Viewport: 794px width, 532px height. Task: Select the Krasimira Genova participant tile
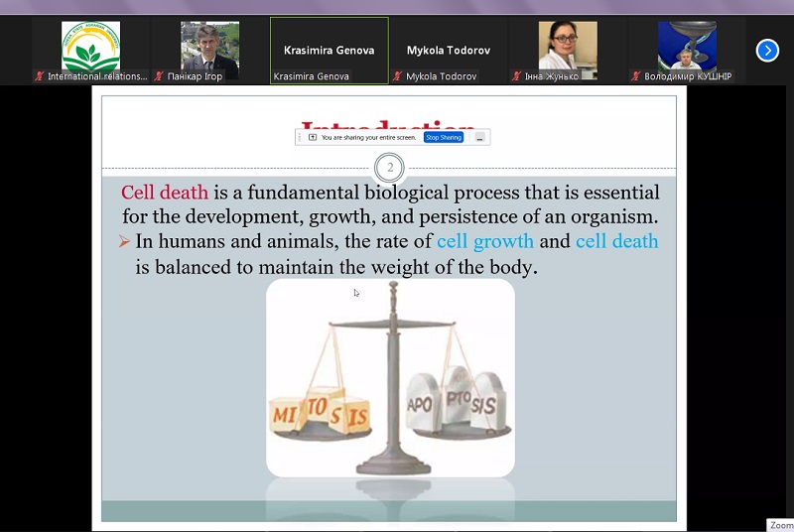click(329, 50)
